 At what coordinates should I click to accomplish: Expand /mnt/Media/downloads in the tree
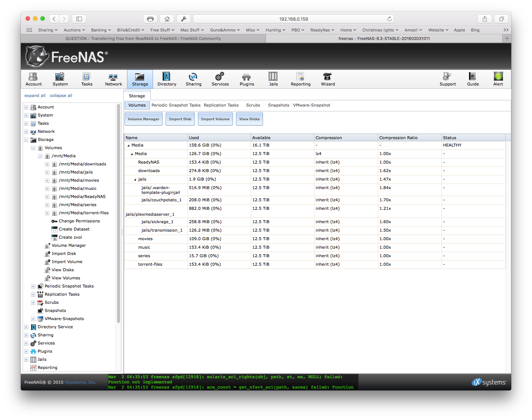click(x=47, y=164)
